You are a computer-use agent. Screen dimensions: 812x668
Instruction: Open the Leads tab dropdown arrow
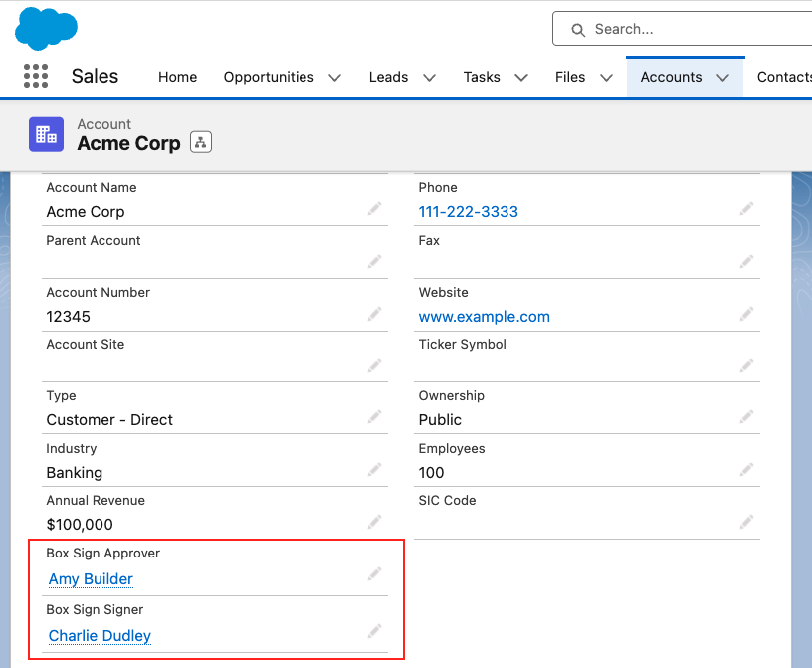coord(429,78)
